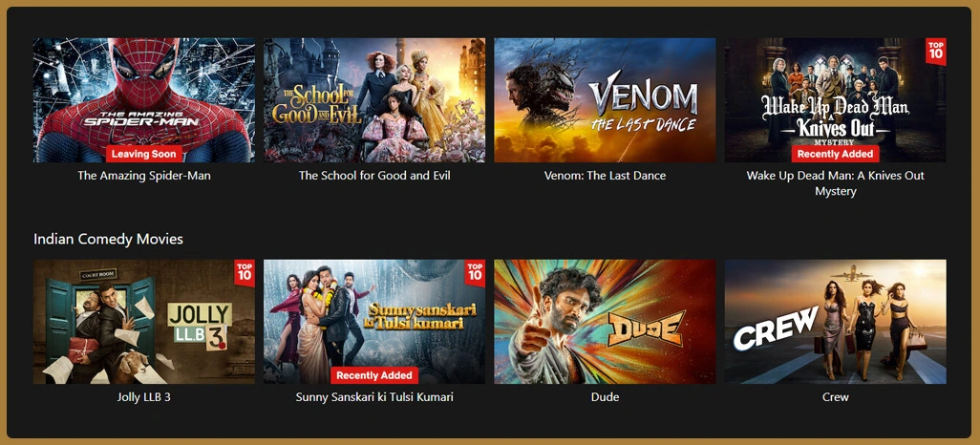Click the Crew title caption
Screen dimensions: 980x445
pyautogui.click(x=836, y=397)
